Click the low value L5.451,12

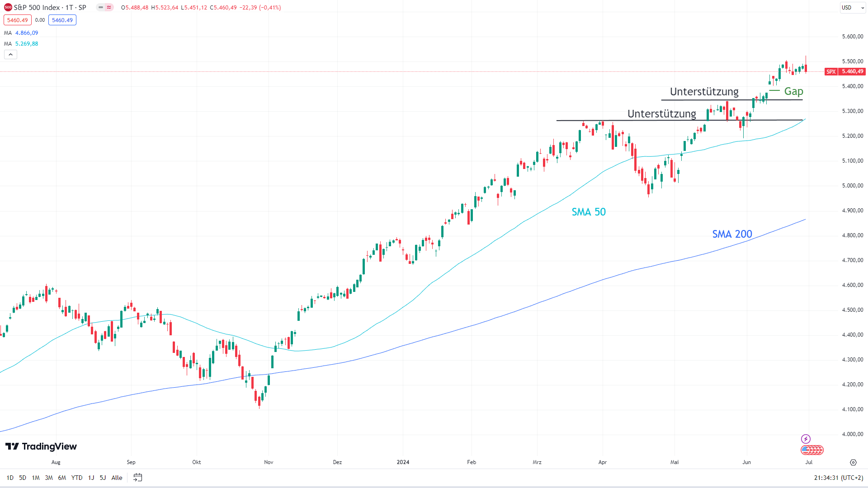click(x=194, y=8)
